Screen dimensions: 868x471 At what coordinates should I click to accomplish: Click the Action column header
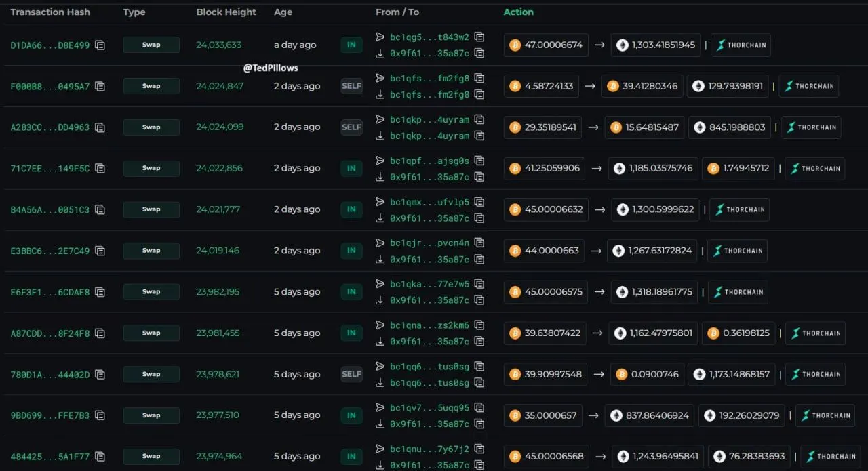[518, 12]
